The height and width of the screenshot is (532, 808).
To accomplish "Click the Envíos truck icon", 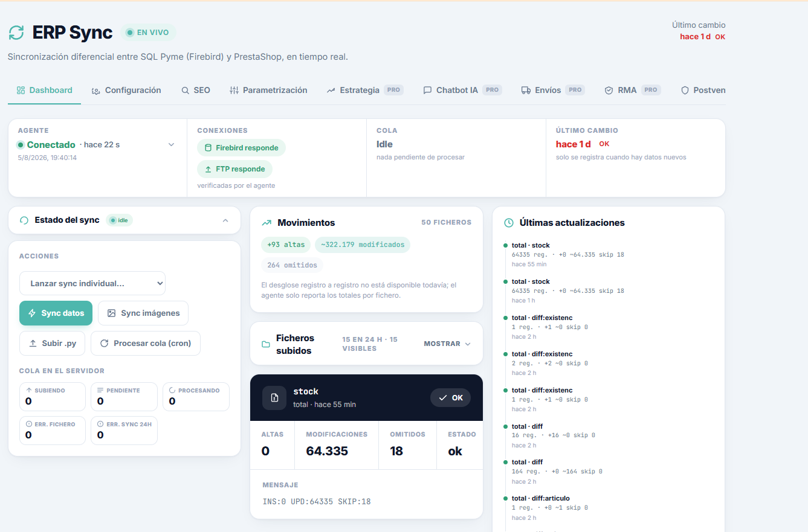I will coord(526,91).
